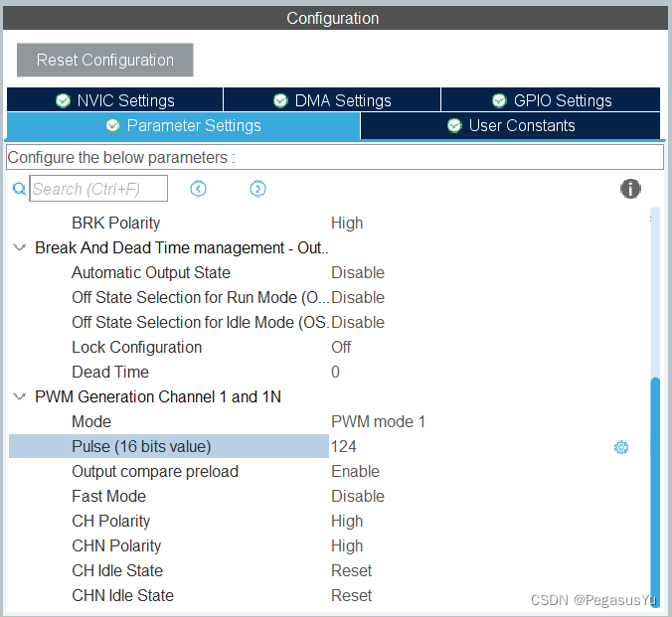Collapse Break And Dead Time management section
Viewport: 672px width, 617px height.
[20, 247]
